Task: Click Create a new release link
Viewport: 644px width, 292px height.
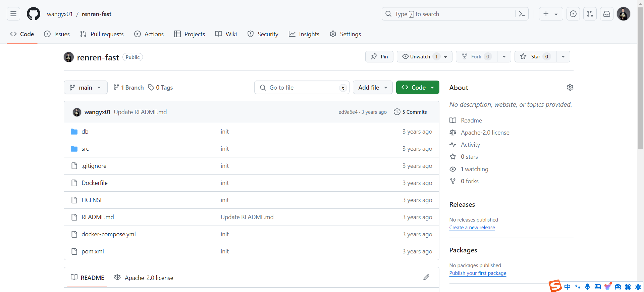Action: [x=472, y=228]
